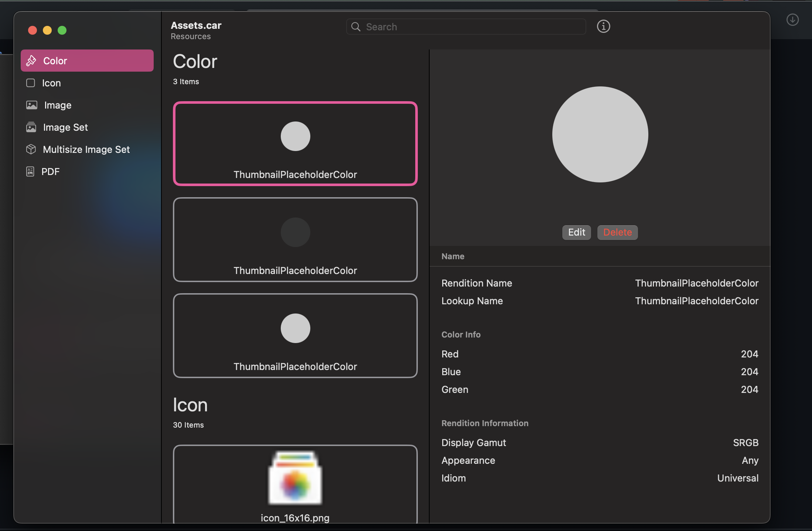The image size is (812, 531).
Task: Show the info inspector circle icon
Action: tap(603, 26)
